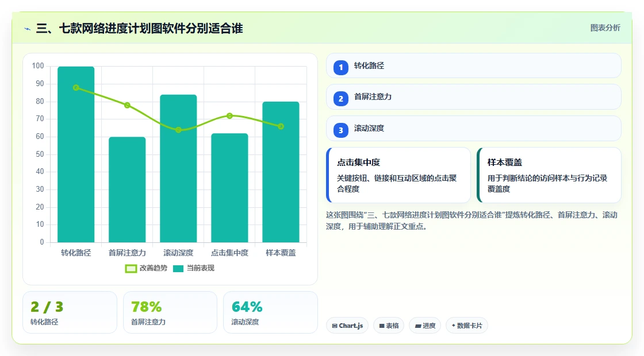Viewport: 644px width, 356px height.
Task: Select the 转化路径 list item
Action: tap(474, 65)
